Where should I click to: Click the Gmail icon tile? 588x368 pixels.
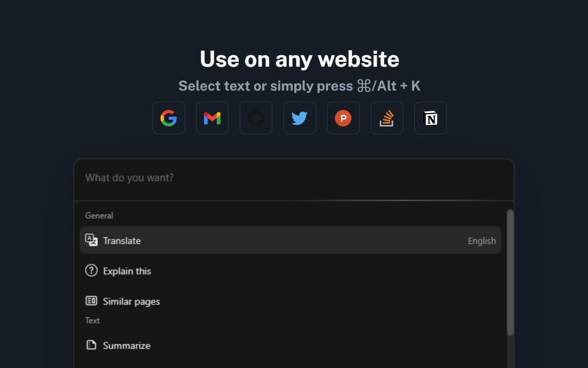pyautogui.click(x=212, y=118)
